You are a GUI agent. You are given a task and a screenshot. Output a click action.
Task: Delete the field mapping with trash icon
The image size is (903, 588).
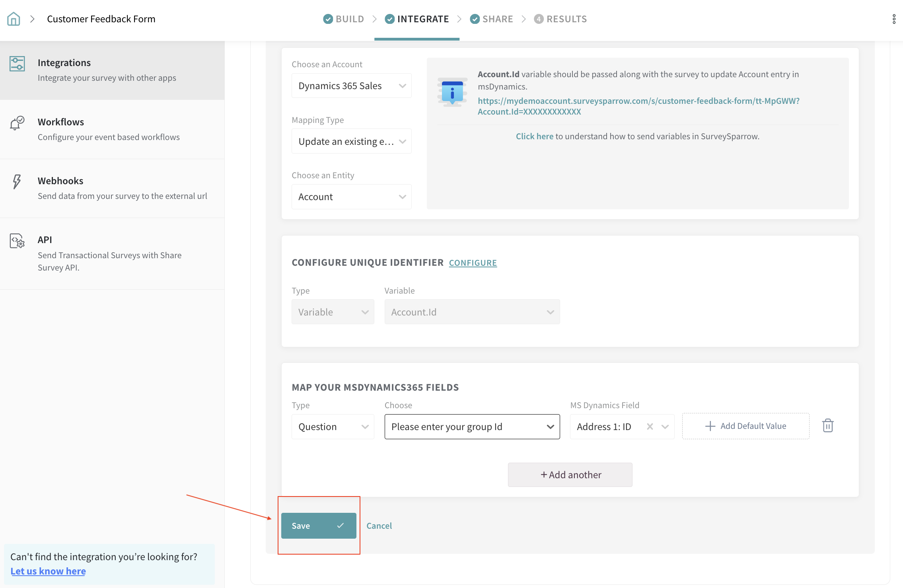coord(827,426)
